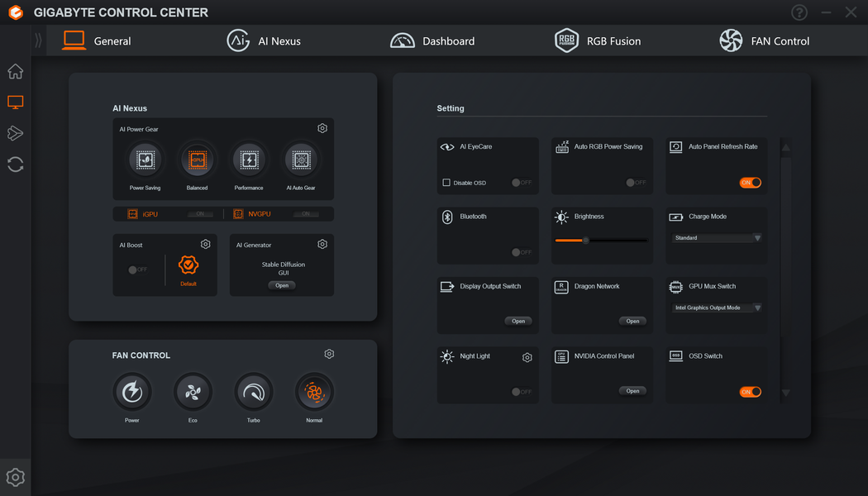Select the Eco fan mode

193,392
